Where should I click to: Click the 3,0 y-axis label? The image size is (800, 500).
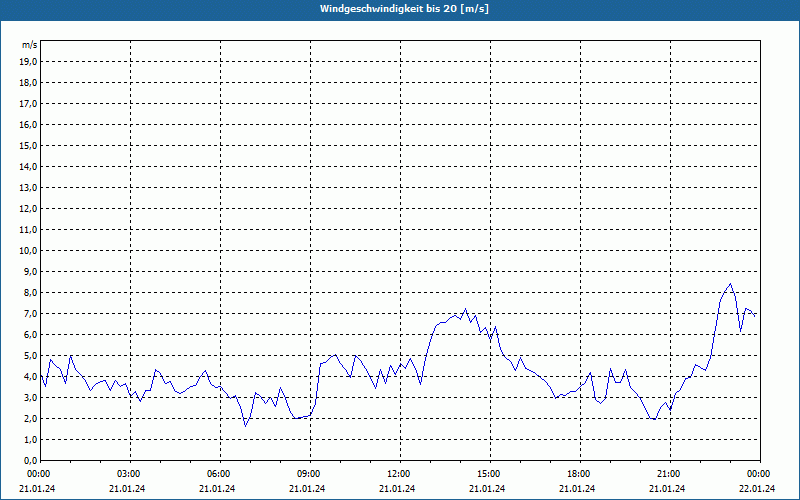[x=31, y=397]
